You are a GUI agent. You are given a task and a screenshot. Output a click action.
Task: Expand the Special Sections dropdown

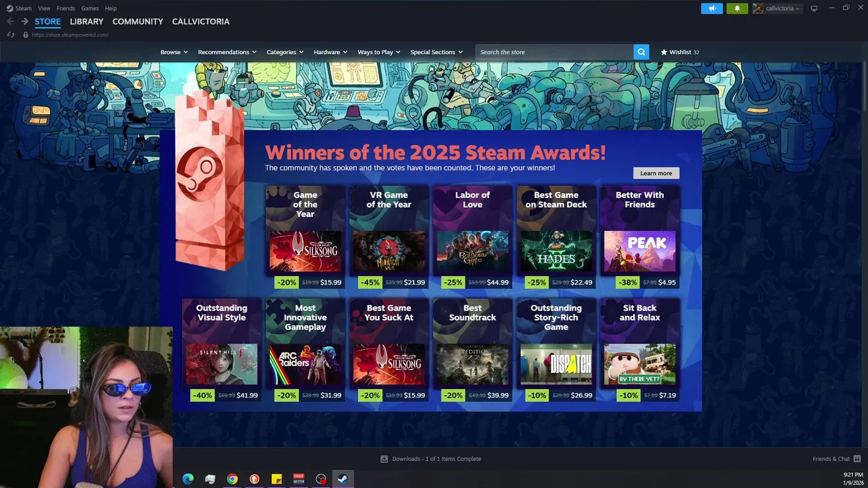click(436, 52)
